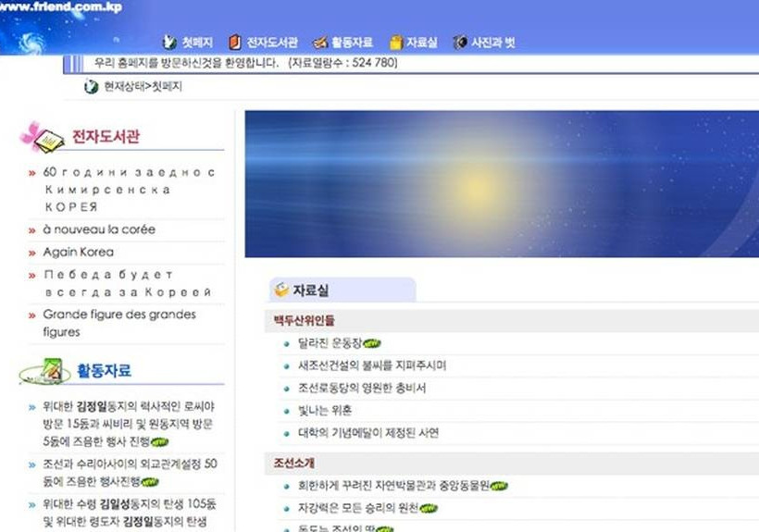Open 대학의 기념메달이 제정된 사연 article
Image resolution: width=759 pixels, height=532 pixels.
(x=368, y=432)
